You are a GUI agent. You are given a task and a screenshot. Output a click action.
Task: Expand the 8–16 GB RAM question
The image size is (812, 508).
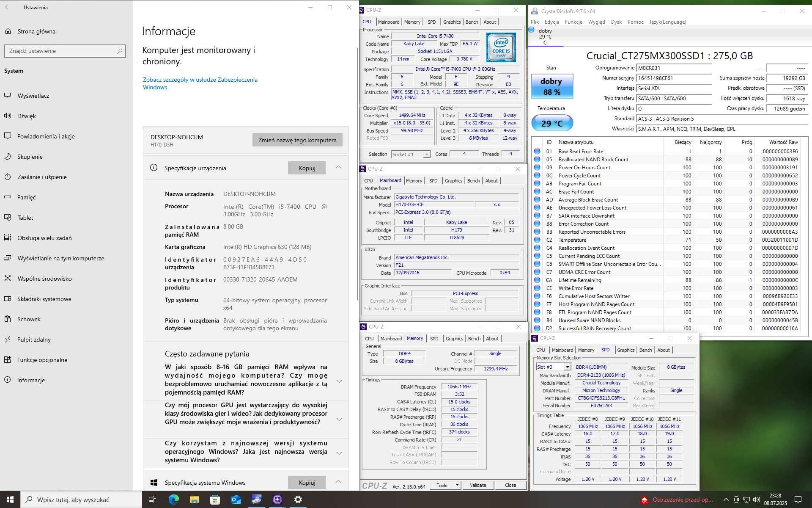point(339,381)
